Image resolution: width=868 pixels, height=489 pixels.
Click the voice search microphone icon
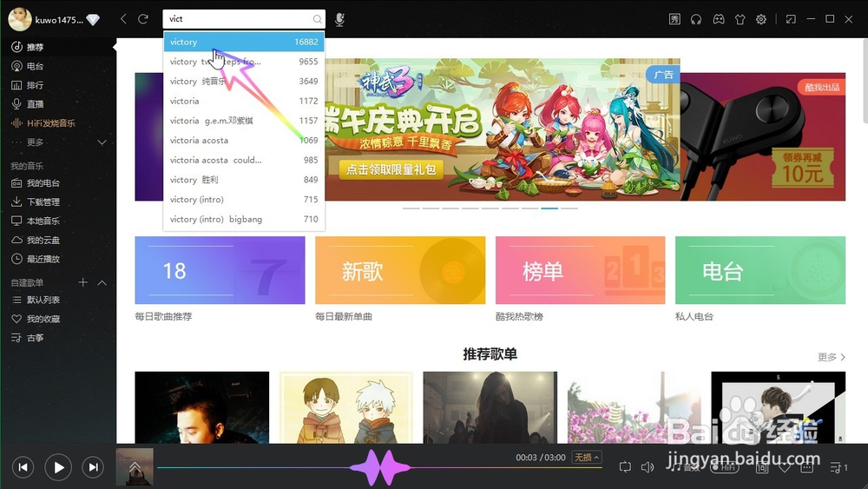click(x=339, y=19)
